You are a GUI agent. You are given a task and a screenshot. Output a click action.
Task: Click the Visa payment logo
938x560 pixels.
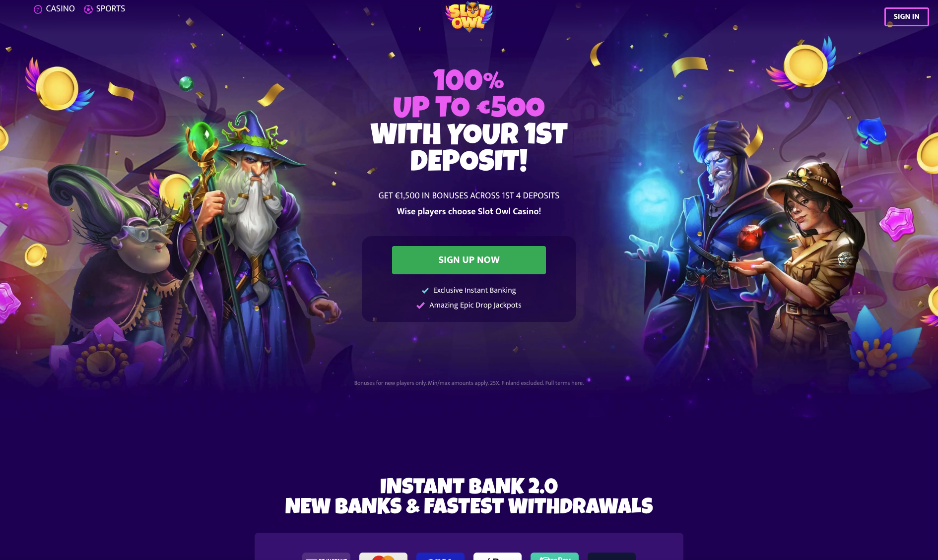[x=440, y=557]
